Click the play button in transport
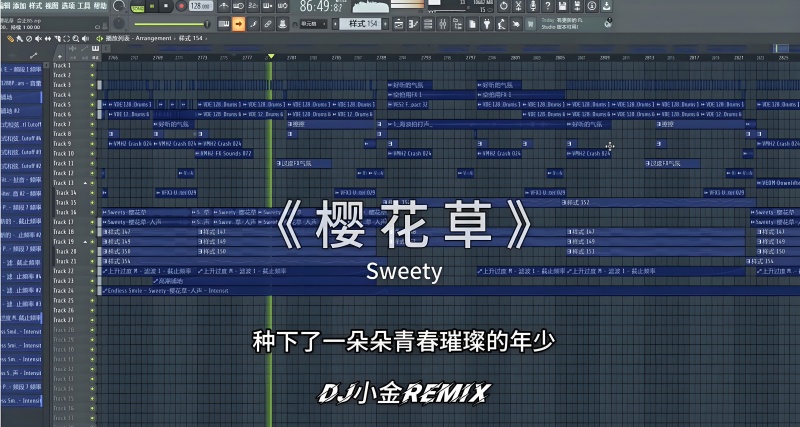The image size is (800, 427). [x=152, y=6]
